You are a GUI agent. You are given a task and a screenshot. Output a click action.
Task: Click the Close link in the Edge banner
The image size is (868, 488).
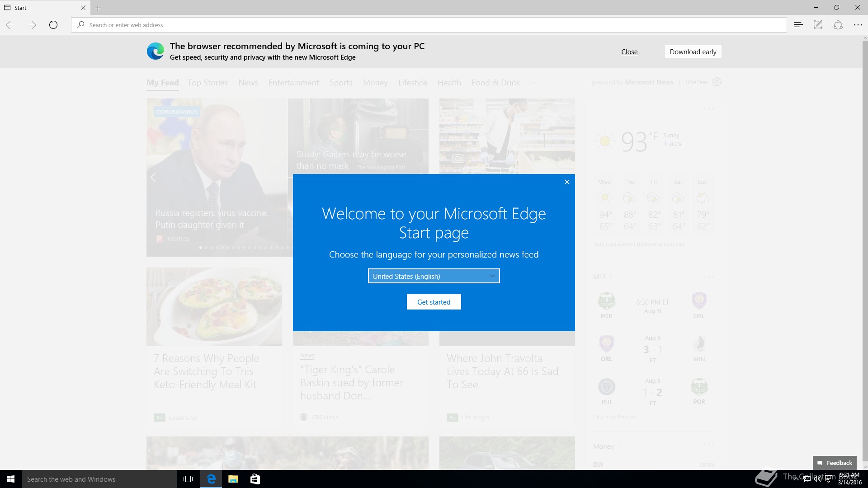(x=629, y=52)
